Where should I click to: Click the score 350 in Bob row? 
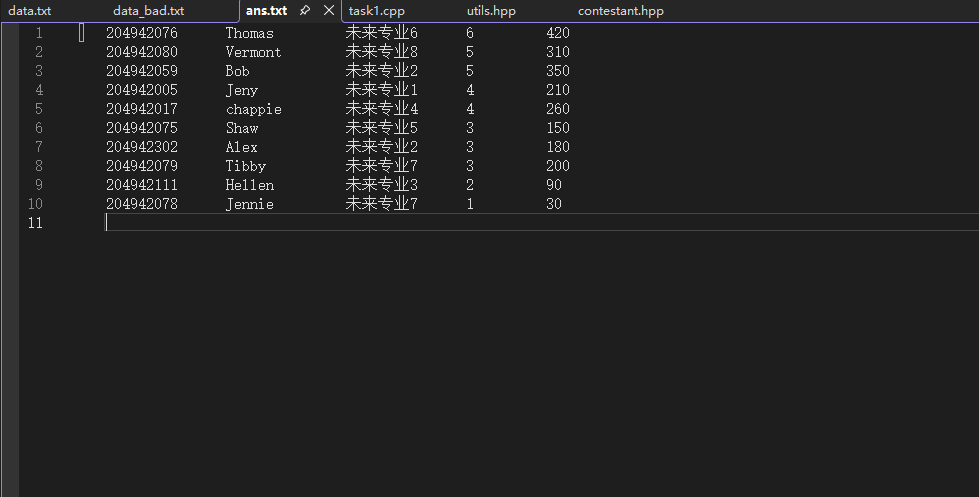tap(558, 71)
